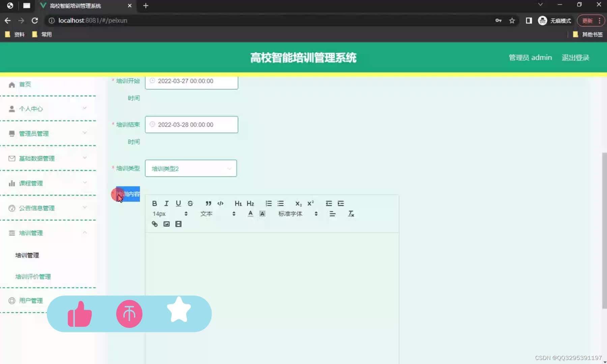The height and width of the screenshot is (364, 607).
Task: Expand the 公告信息管理 sidebar menu
Action: tap(48, 208)
